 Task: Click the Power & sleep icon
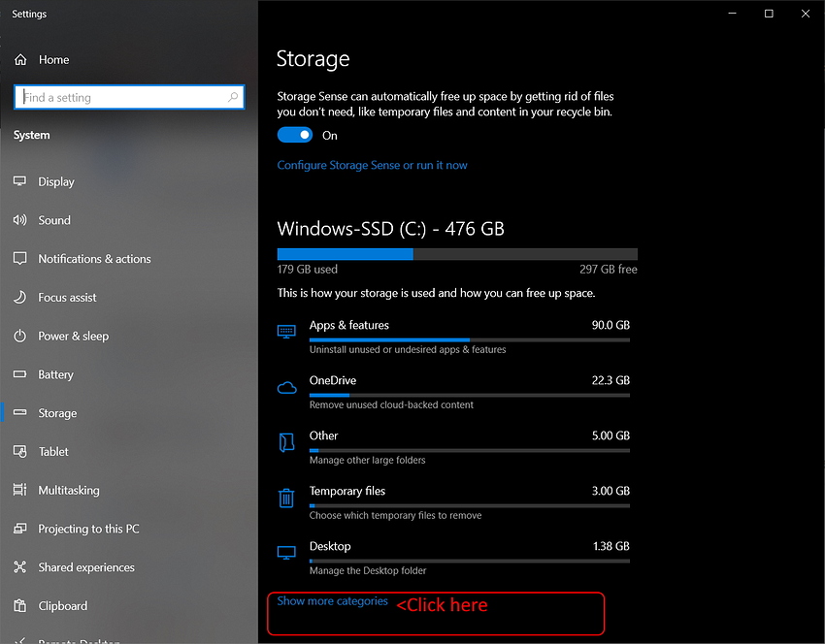coord(20,337)
